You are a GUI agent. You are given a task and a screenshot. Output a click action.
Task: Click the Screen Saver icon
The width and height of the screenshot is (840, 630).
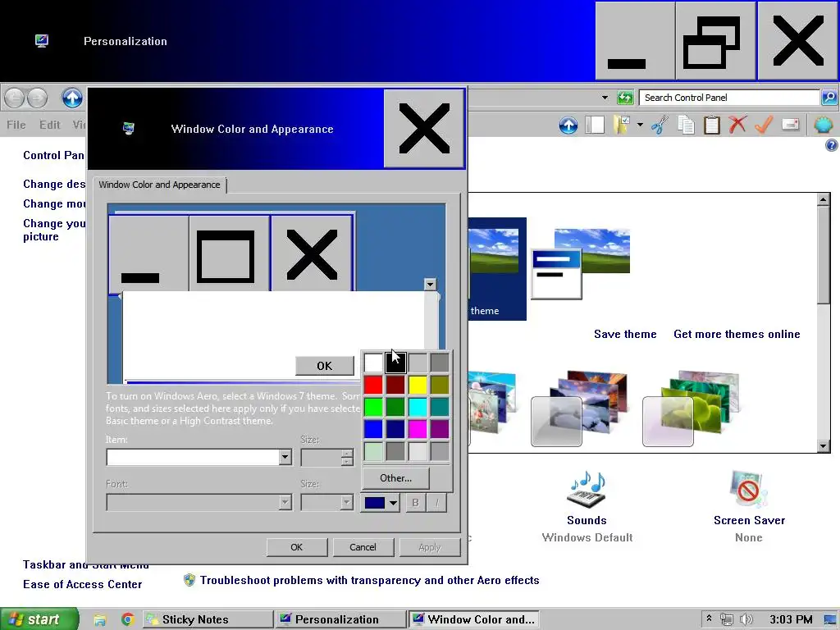click(x=749, y=489)
